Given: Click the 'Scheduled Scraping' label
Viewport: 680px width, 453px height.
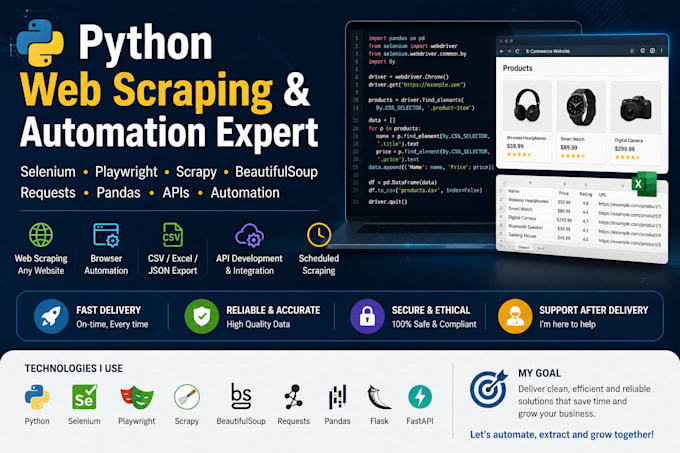Looking at the screenshot, I should click(x=319, y=264).
